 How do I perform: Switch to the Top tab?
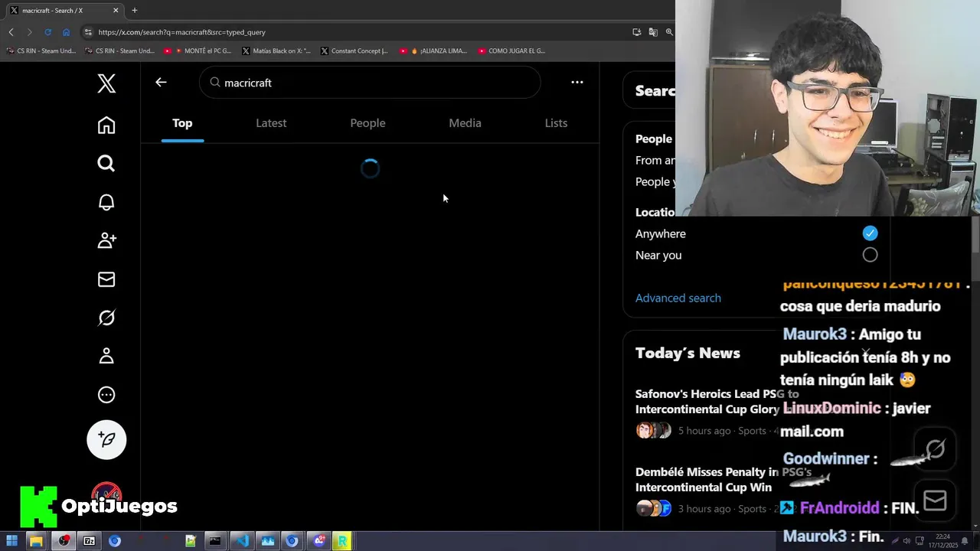pos(182,123)
